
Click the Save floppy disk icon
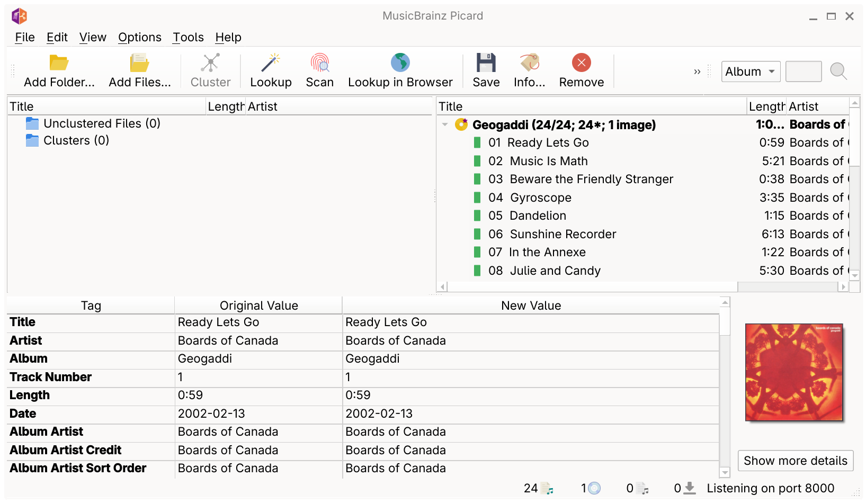(486, 63)
